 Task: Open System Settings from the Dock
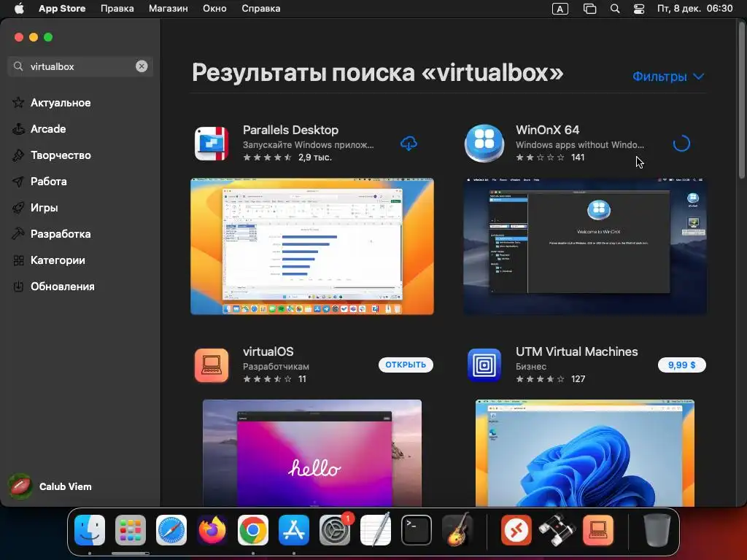(x=334, y=530)
